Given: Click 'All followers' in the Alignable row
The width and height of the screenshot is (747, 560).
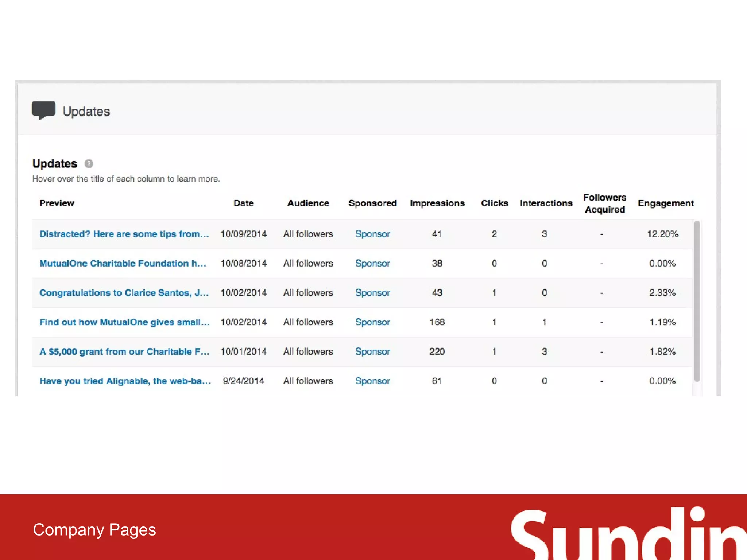Looking at the screenshot, I should click(x=308, y=381).
